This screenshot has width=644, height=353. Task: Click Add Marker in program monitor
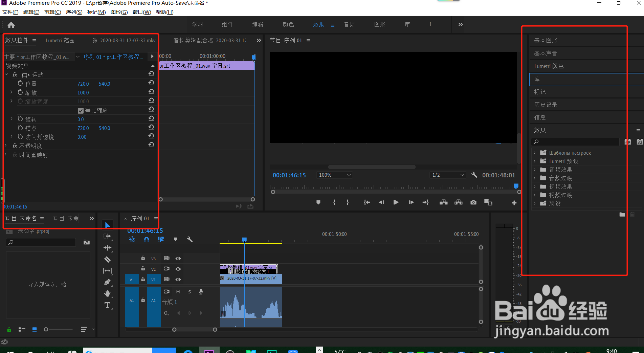tap(318, 202)
